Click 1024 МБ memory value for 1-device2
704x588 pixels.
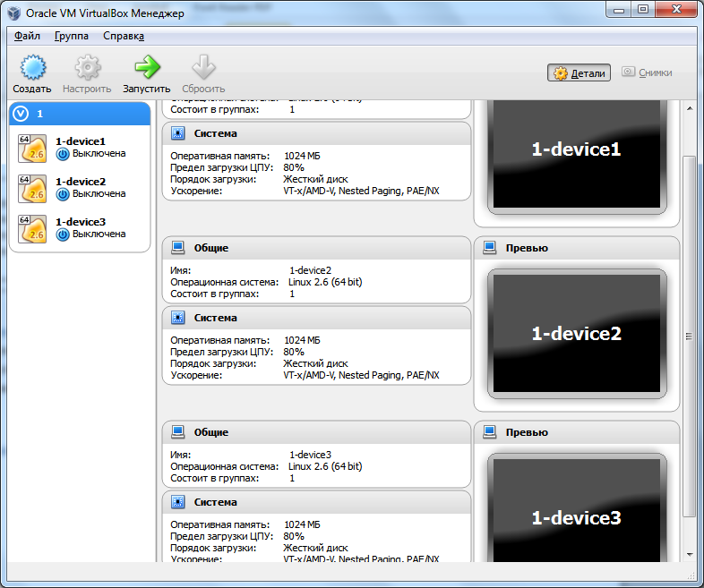(302, 340)
